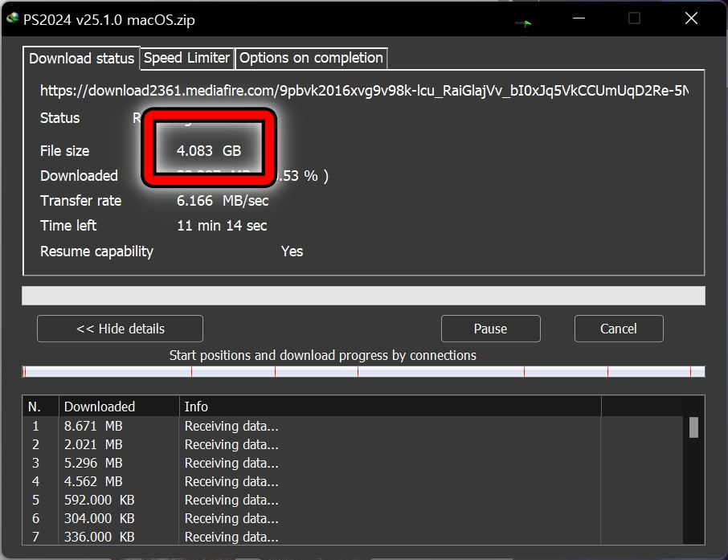Click the mediafire download URL text
Viewport: 728px width, 560px height.
[365, 91]
